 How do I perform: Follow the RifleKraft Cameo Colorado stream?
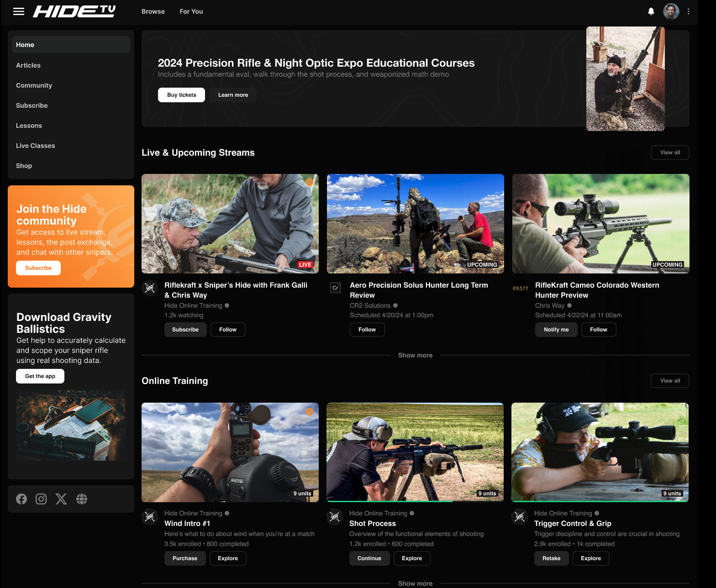(x=599, y=330)
